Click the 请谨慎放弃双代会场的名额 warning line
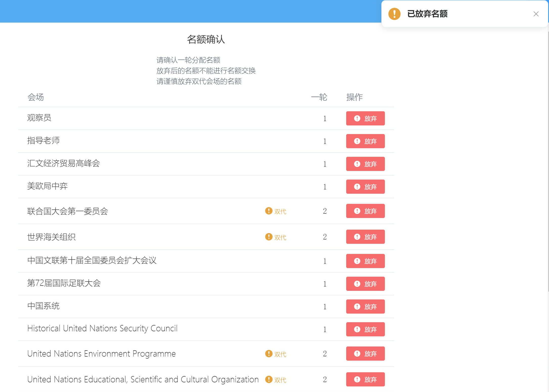The image size is (549, 392). (199, 81)
